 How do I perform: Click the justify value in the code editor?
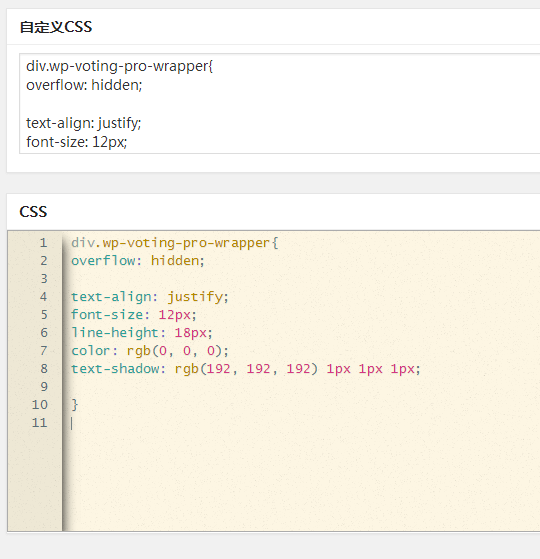(195, 297)
